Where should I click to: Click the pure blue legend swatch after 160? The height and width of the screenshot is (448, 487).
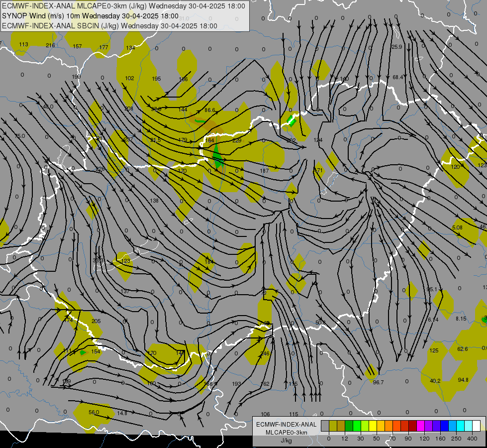coord(445,426)
